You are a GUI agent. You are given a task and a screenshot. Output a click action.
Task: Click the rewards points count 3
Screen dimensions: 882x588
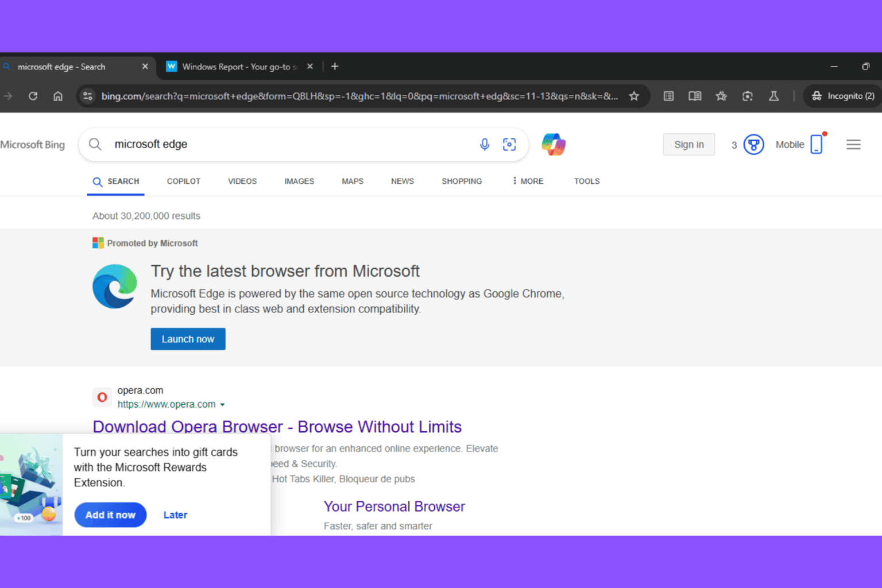click(734, 145)
